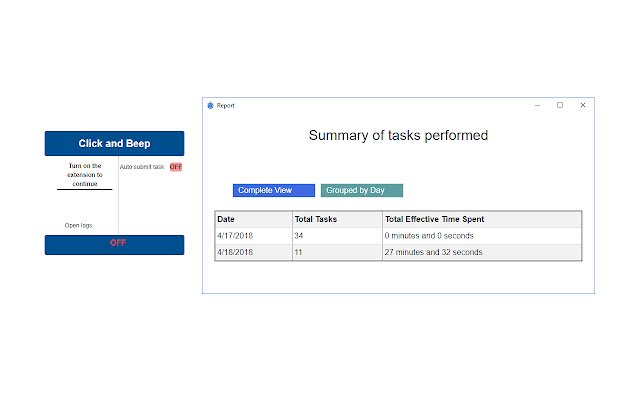Image resolution: width=640 pixels, height=400 pixels.
Task: Turn on the extension with the OFF bar
Action: 114,245
